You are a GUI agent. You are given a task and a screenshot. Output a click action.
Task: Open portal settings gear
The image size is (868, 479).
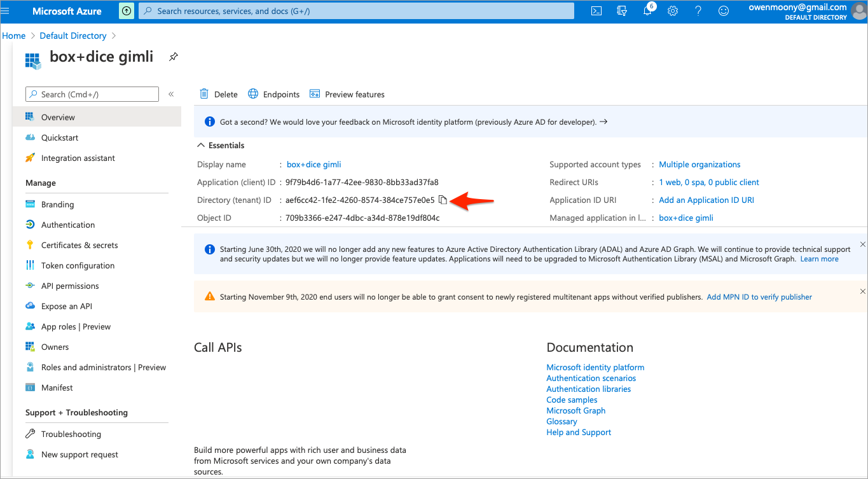[673, 11]
